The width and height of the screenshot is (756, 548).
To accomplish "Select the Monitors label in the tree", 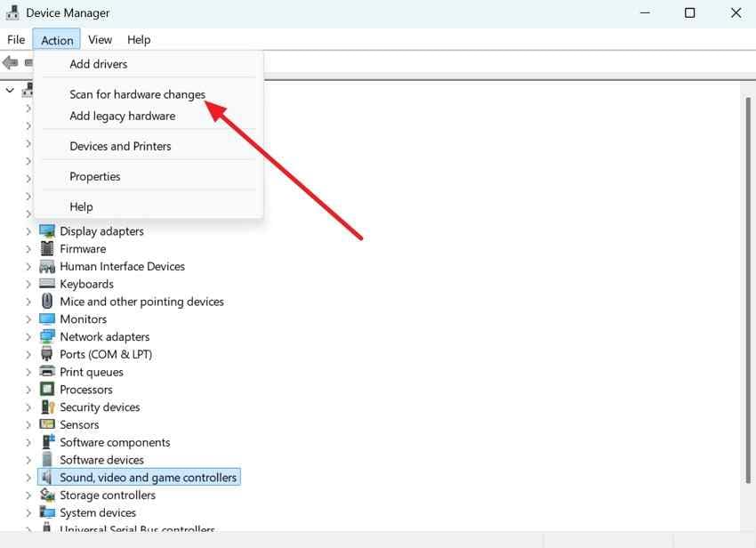I will click(84, 319).
